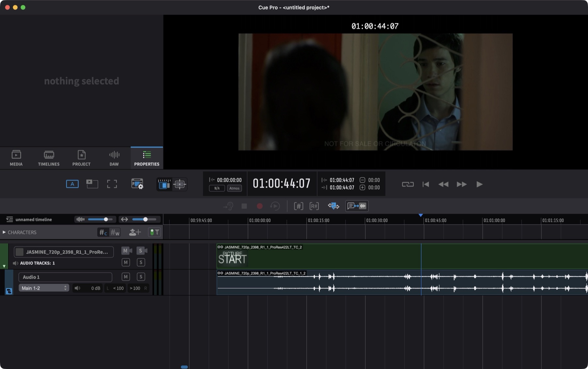Click the horizontal zoom arrows icon
This screenshot has height=369, width=588.
click(x=124, y=219)
